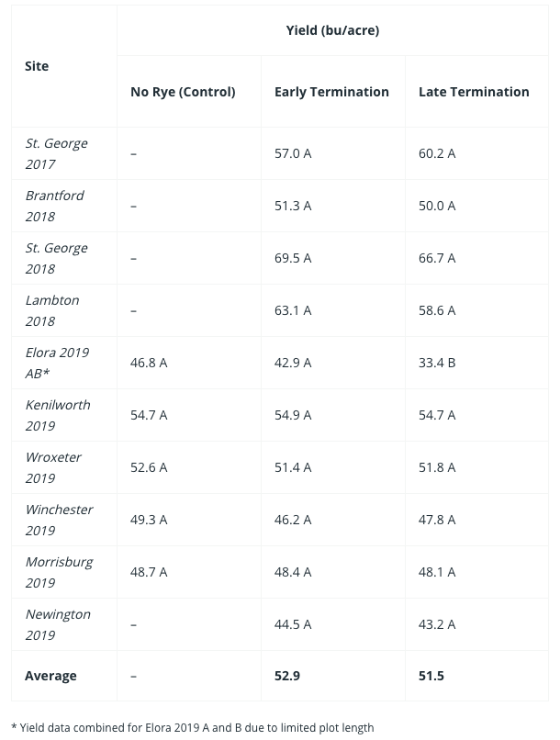Select the 52.6 A control yield
Viewport: 560px width, 740px height.
coord(149,467)
